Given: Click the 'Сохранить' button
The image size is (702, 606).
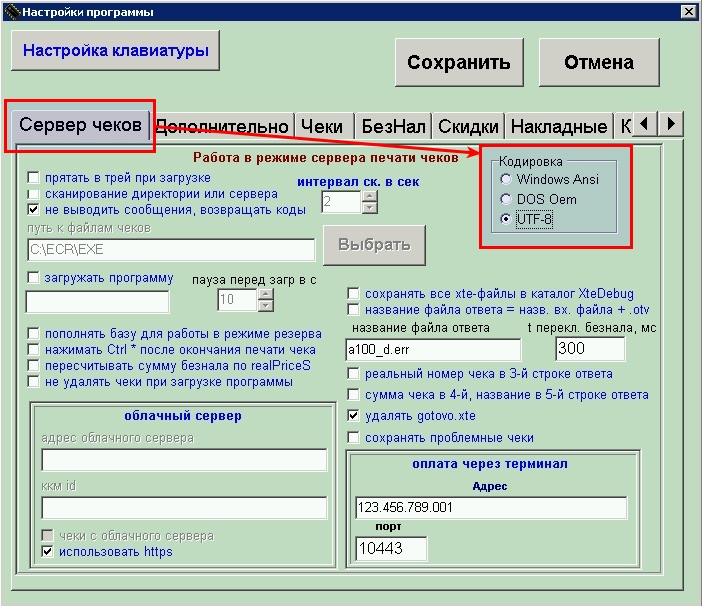Looking at the screenshot, I should pyautogui.click(x=459, y=62).
